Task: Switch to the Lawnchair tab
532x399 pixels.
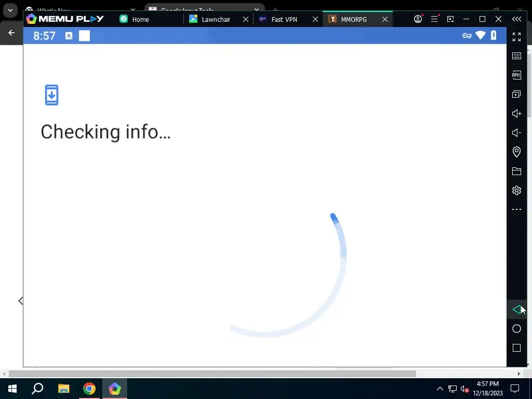Action: 216,19
